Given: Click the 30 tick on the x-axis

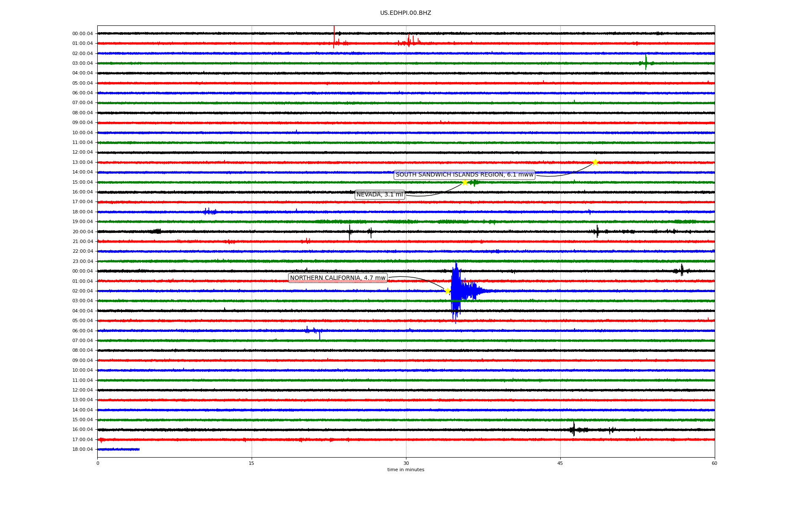Looking at the screenshot, I should [x=406, y=463].
